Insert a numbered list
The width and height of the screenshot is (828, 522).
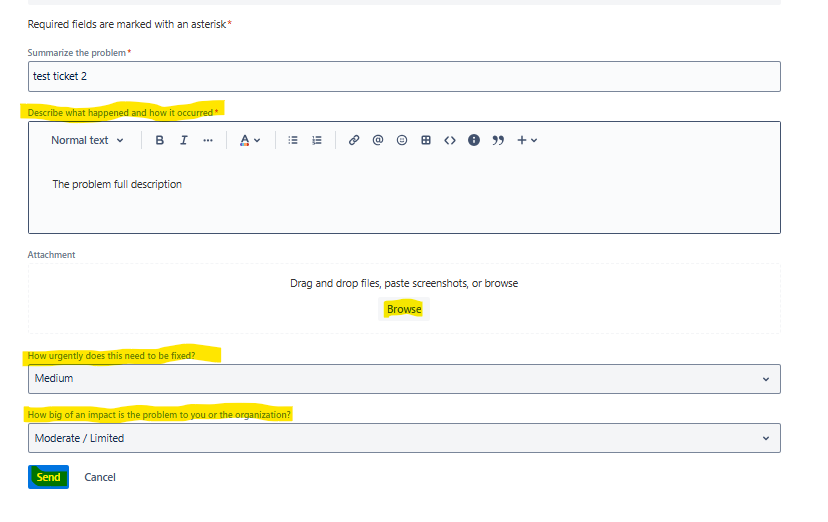pyautogui.click(x=317, y=141)
